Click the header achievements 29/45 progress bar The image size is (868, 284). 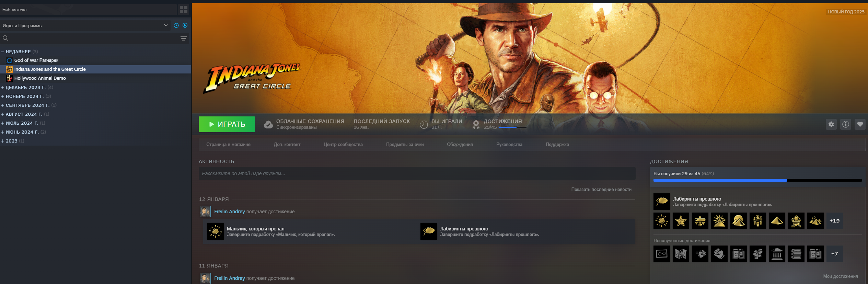513,127
